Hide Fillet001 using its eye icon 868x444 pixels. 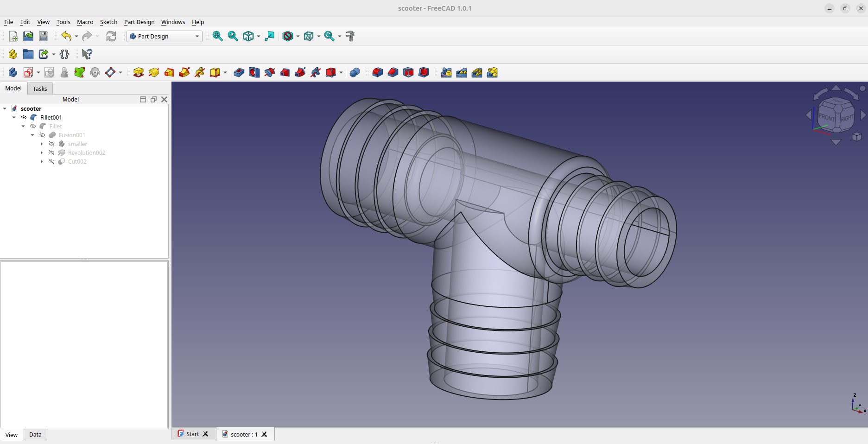[x=24, y=118]
